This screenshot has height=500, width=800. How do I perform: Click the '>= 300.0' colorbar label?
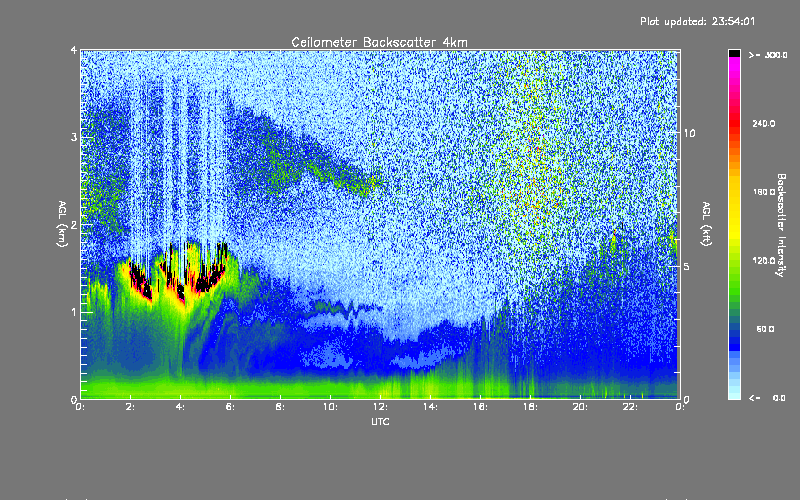(x=768, y=55)
